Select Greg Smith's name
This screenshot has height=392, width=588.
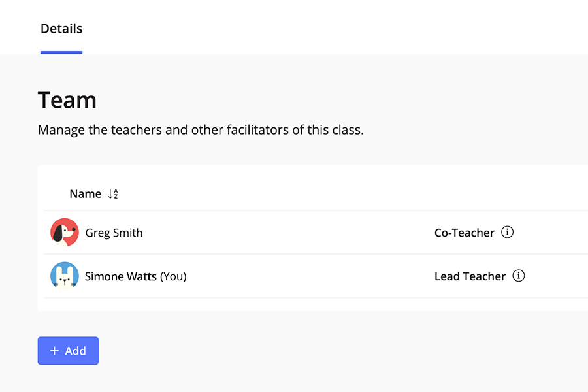pyautogui.click(x=114, y=233)
